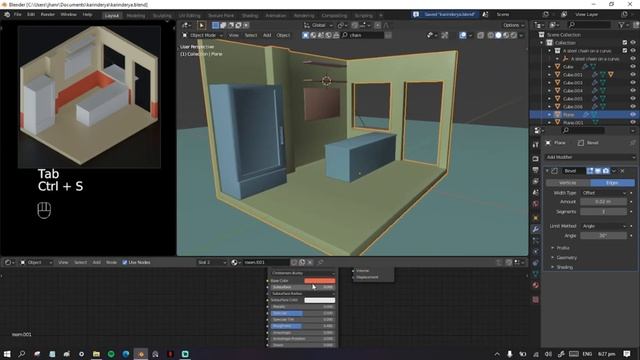Image resolution: width=640 pixels, height=360 pixels.
Task: Click the microphone tray icon
Action: [x=509, y=354]
